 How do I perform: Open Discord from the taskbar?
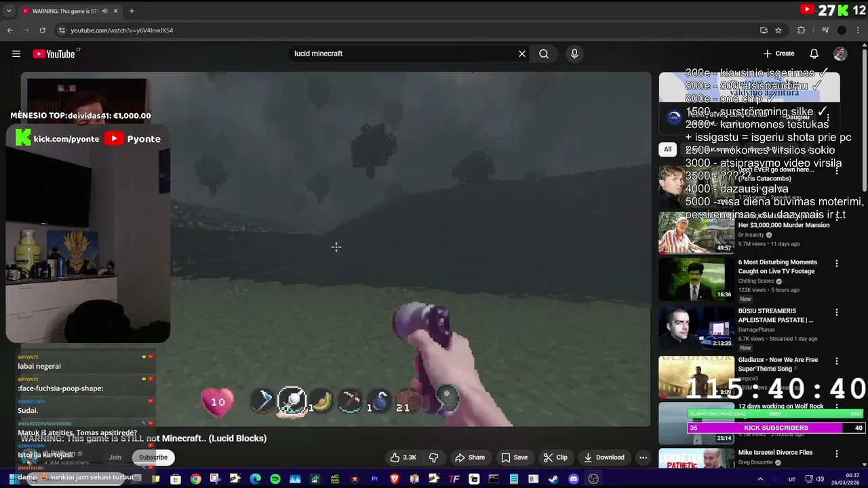click(x=574, y=479)
